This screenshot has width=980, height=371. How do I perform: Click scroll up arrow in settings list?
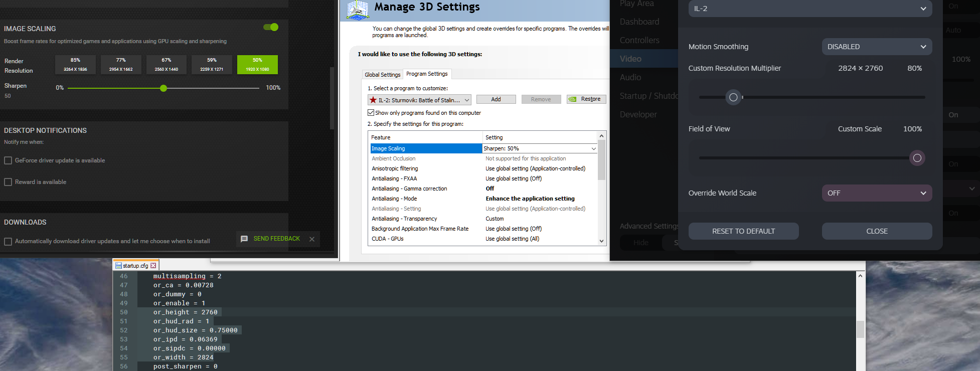[602, 136]
